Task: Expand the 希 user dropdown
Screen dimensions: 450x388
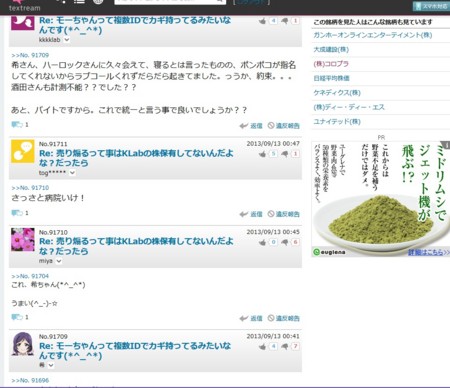Action: (x=51, y=365)
